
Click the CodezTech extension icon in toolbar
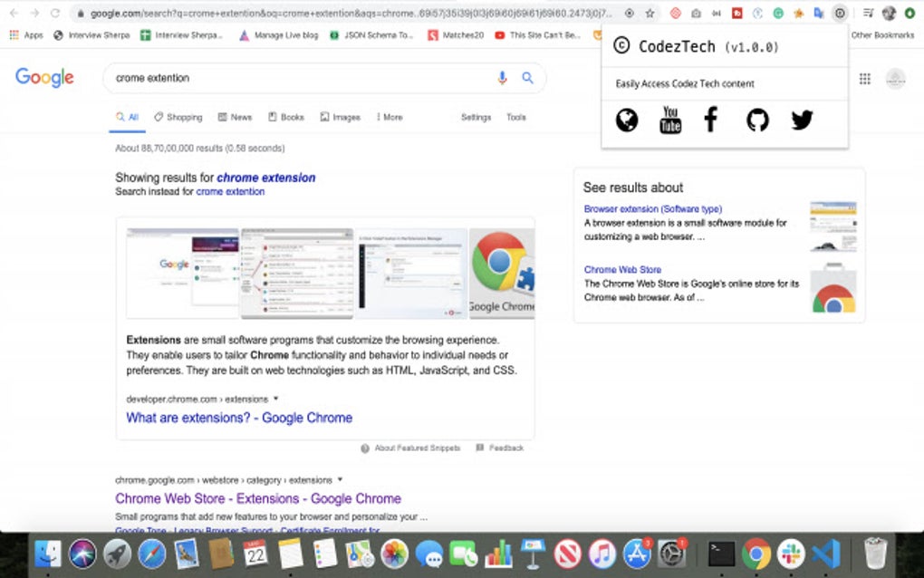pos(840,13)
